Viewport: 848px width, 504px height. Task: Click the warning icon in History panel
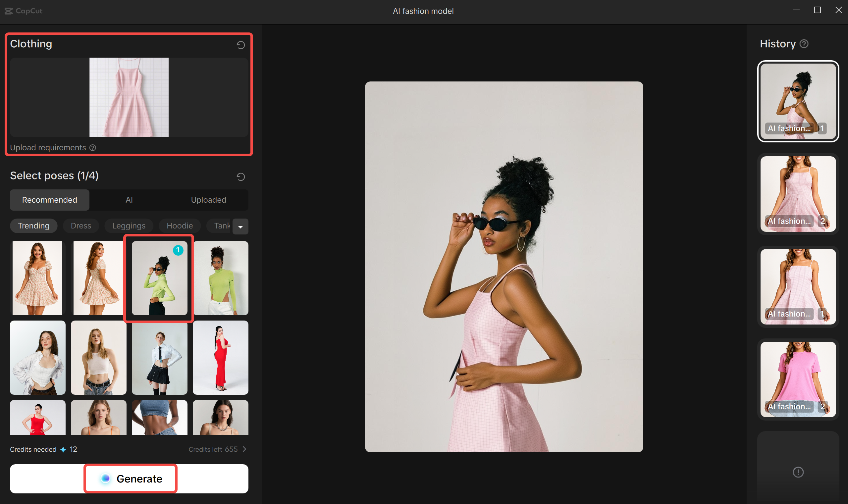798,472
